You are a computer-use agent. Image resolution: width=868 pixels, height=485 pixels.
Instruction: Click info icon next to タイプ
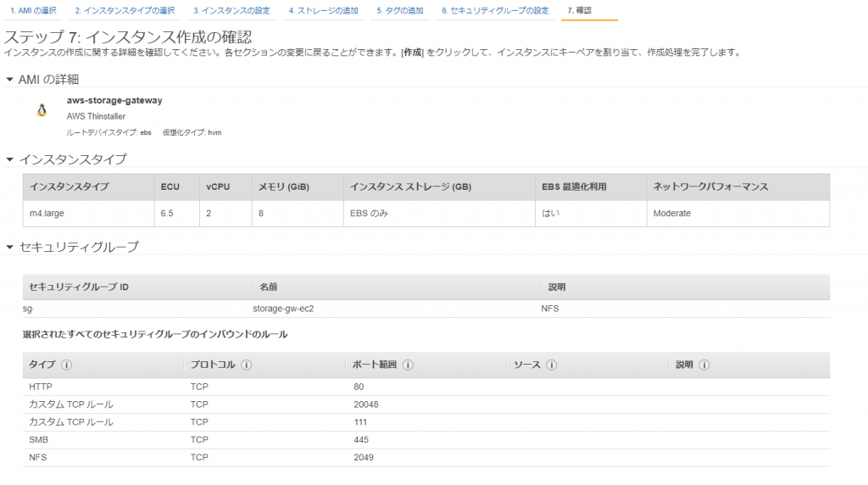66,365
